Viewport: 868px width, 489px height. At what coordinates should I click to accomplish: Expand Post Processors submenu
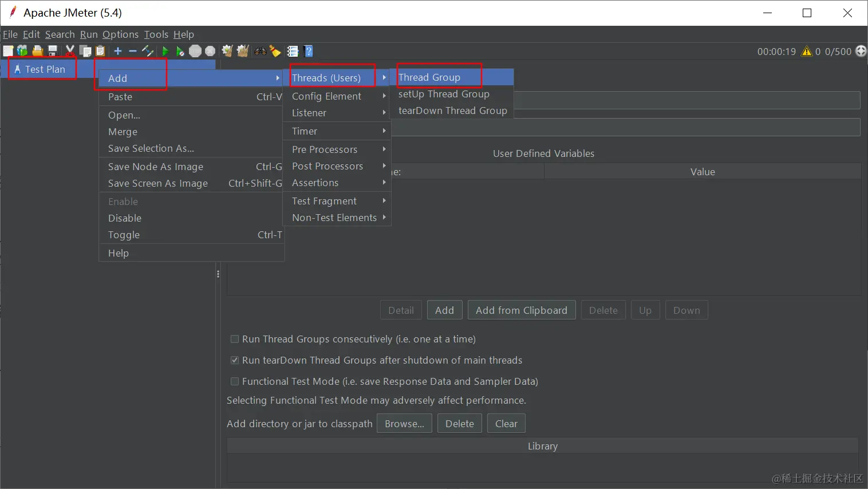click(x=337, y=166)
